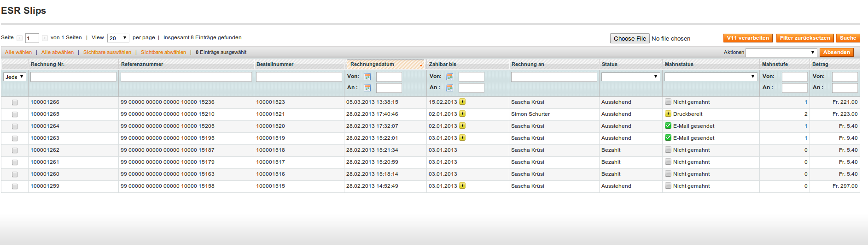Click the 'Alle wählen' link

click(18, 52)
